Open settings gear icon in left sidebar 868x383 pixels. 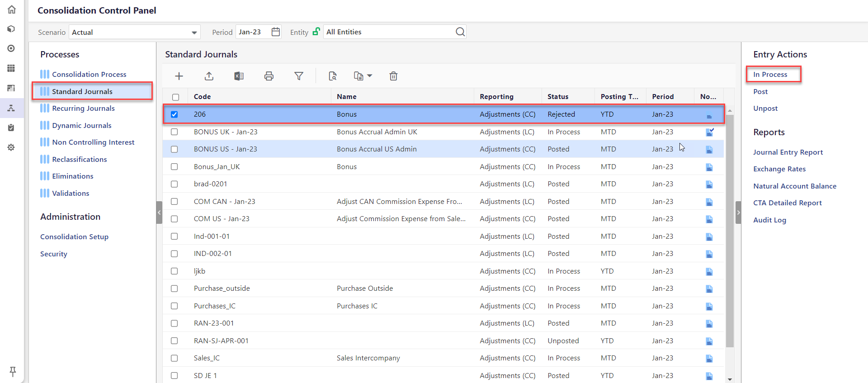pos(11,147)
